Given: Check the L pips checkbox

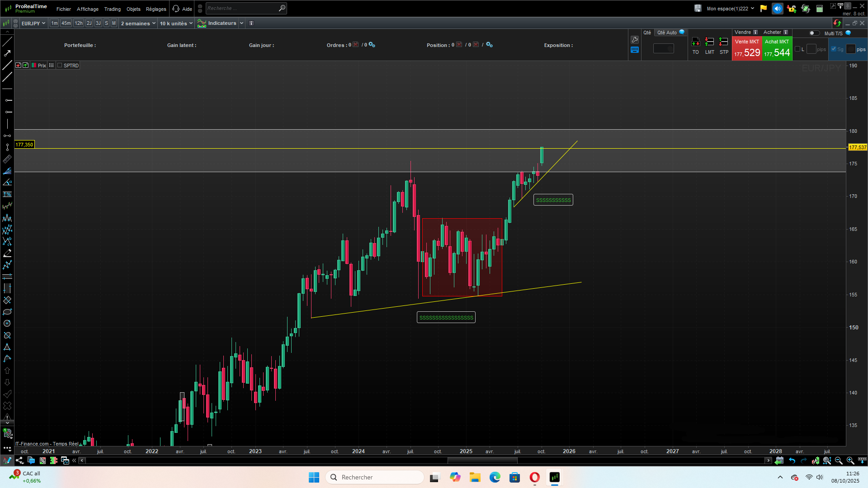Looking at the screenshot, I should tap(797, 49).
